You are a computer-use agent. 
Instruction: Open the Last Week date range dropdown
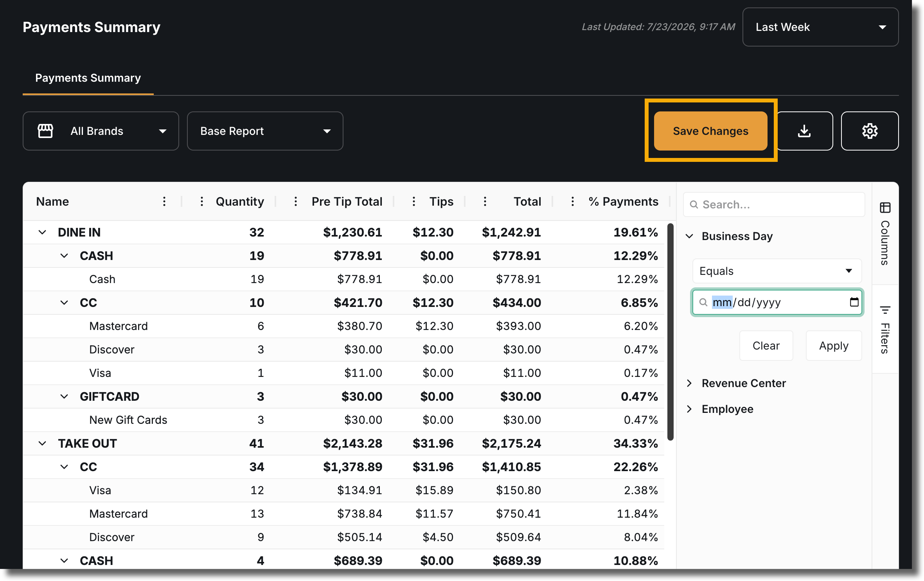click(820, 27)
